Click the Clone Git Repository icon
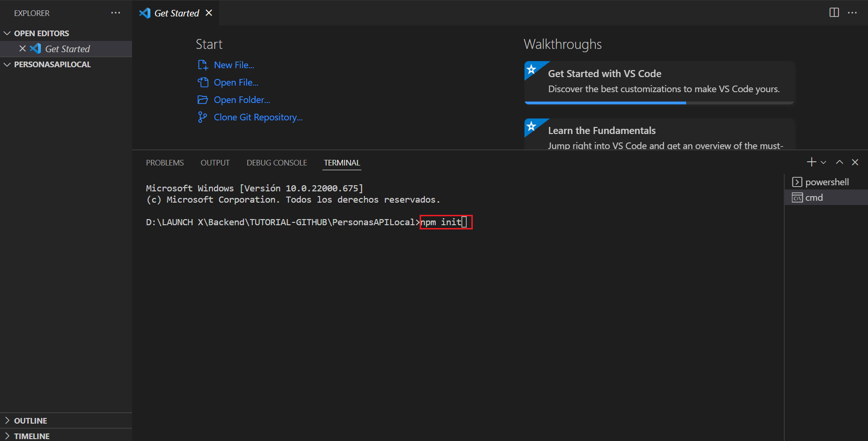868x441 pixels. 203,117
